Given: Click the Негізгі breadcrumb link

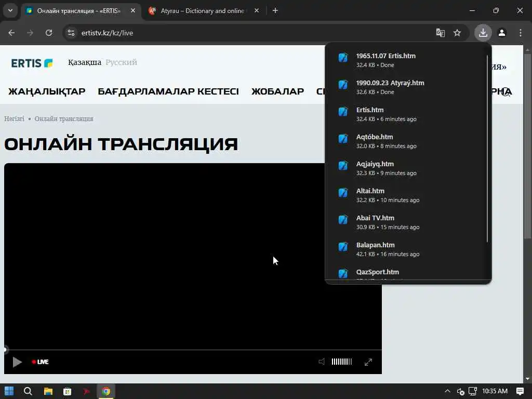Looking at the screenshot, I should pyautogui.click(x=14, y=119).
